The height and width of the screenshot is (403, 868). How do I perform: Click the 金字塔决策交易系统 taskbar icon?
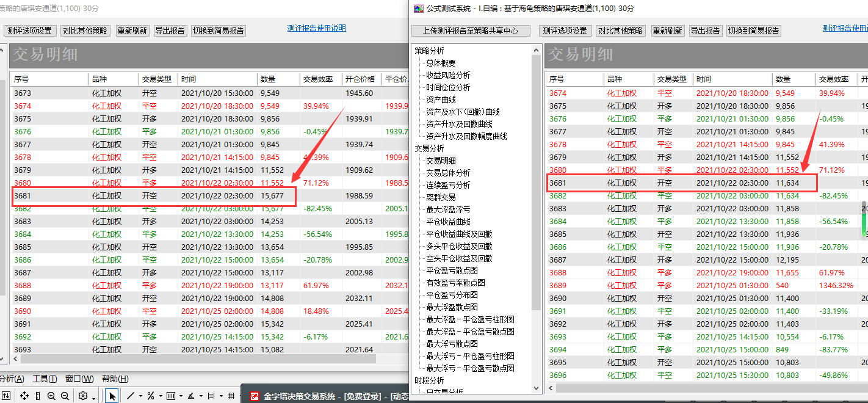tap(255, 396)
